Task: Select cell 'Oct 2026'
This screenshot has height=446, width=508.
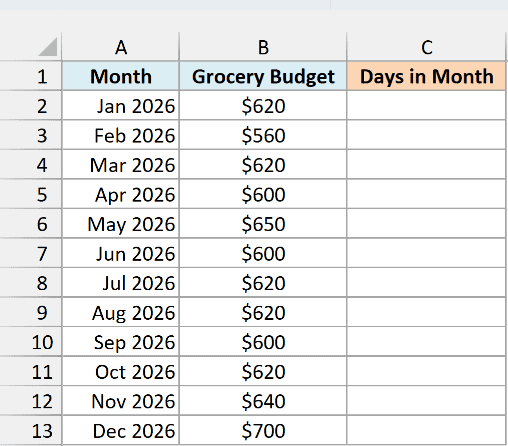Action: pyautogui.click(x=121, y=371)
